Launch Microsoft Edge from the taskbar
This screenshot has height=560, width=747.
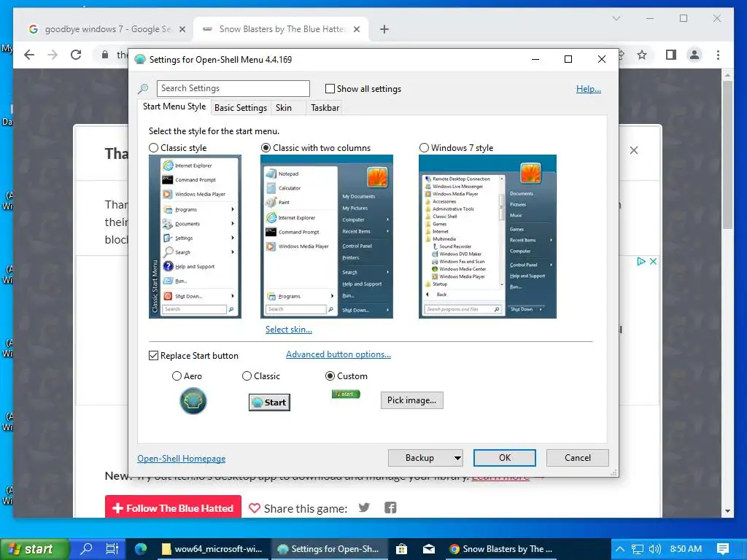tap(141, 548)
